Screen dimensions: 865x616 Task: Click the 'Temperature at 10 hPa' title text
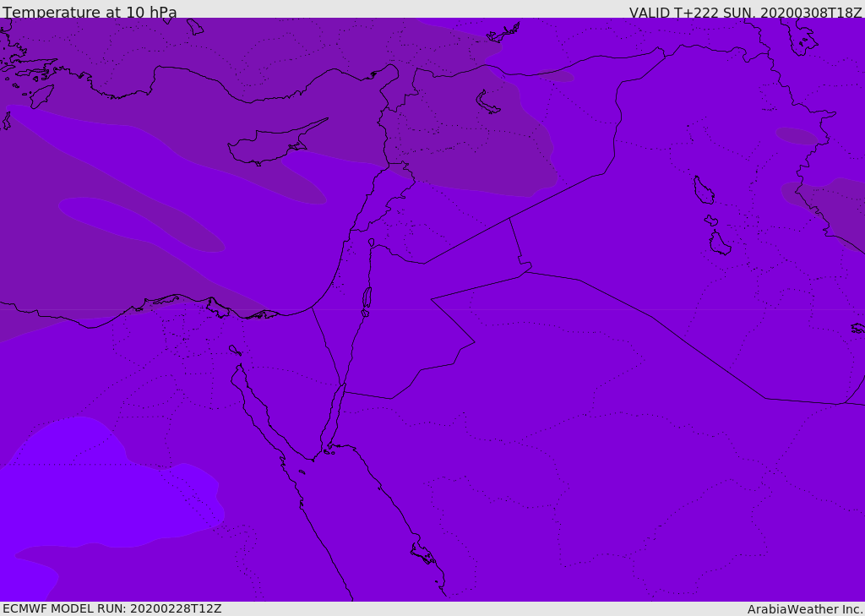(90, 12)
